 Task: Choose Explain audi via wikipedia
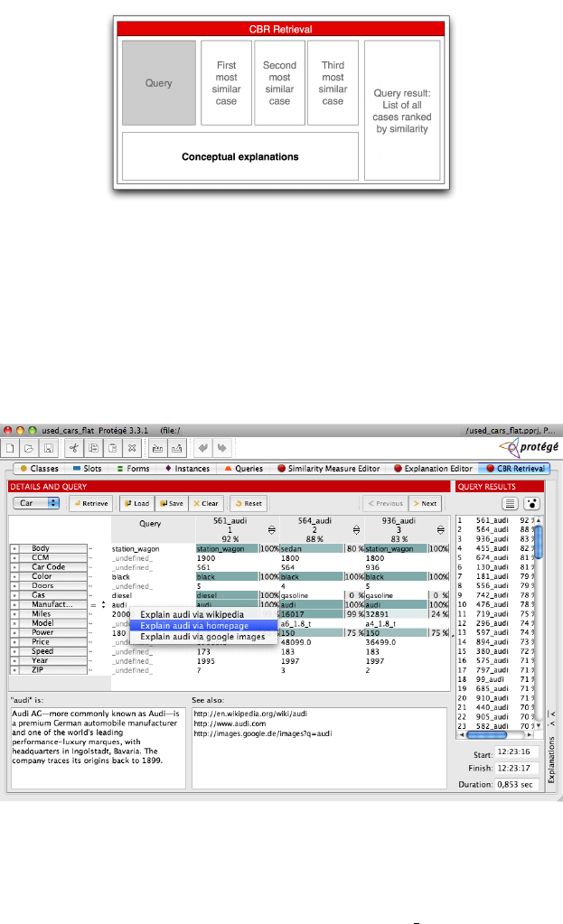pos(203,614)
